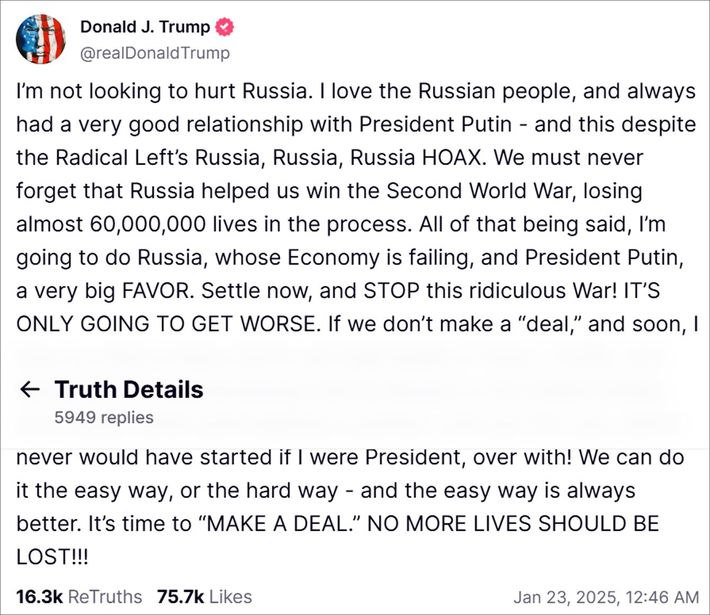The width and height of the screenshot is (710, 615).
Task: Open the profile avatar picture
Action: tap(40, 39)
